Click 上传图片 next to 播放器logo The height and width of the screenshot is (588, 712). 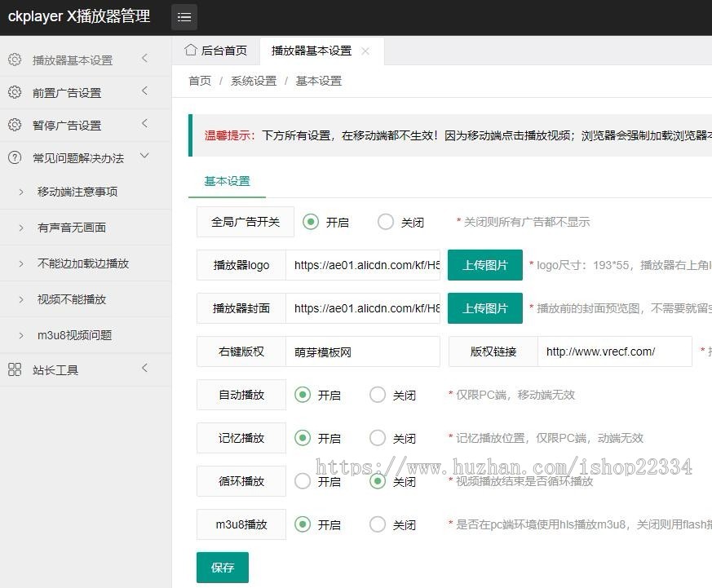pyautogui.click(x=485, y=265)
